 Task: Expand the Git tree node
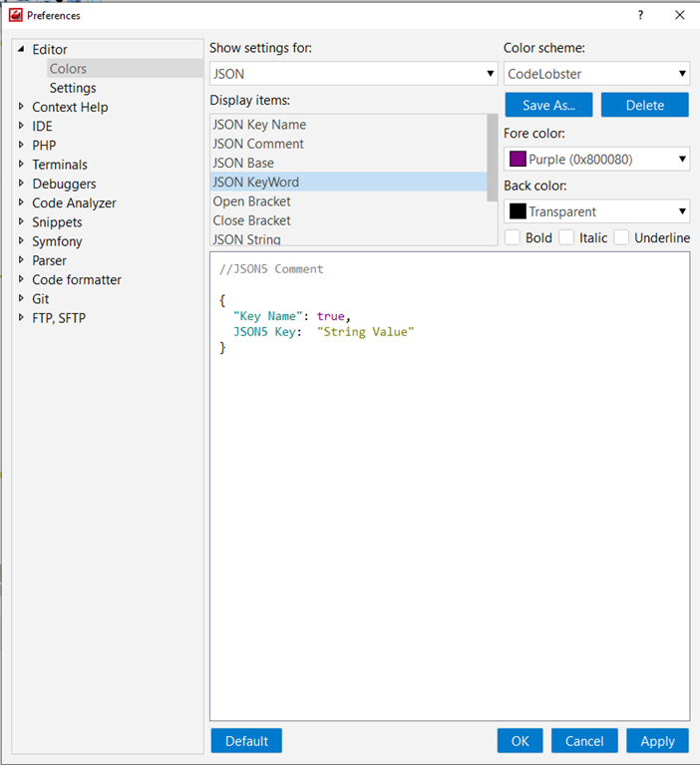21,298
